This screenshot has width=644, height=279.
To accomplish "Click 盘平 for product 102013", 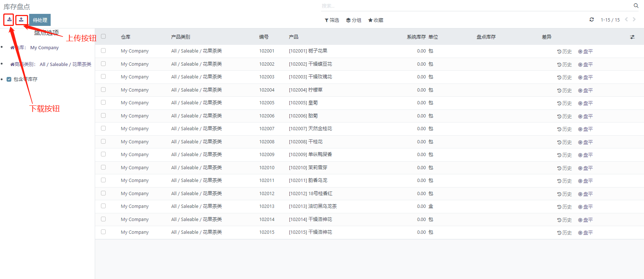I will tap(585, 207).
